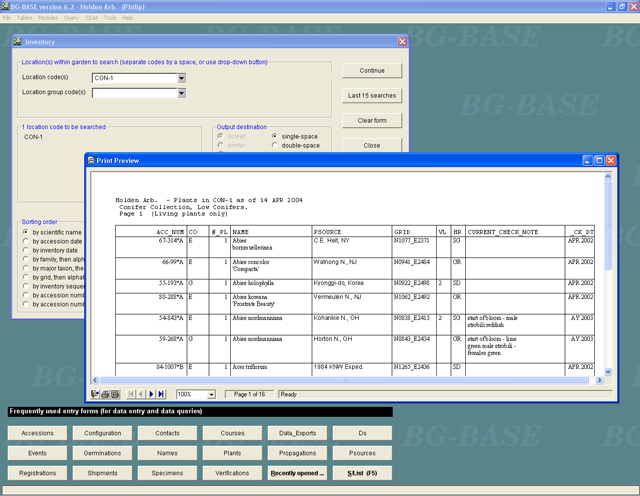
Task: Click the Continue button
Action: 372,70
